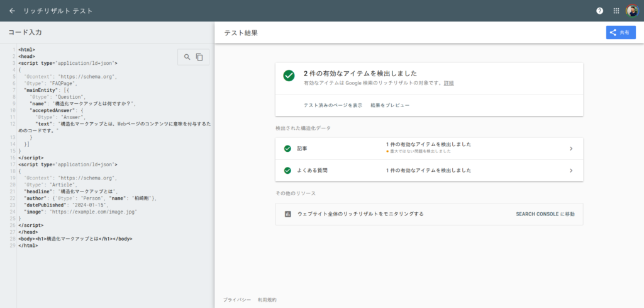Click code line with "image" URL
This screenshot has height=308, width=644.
point(80,212)
